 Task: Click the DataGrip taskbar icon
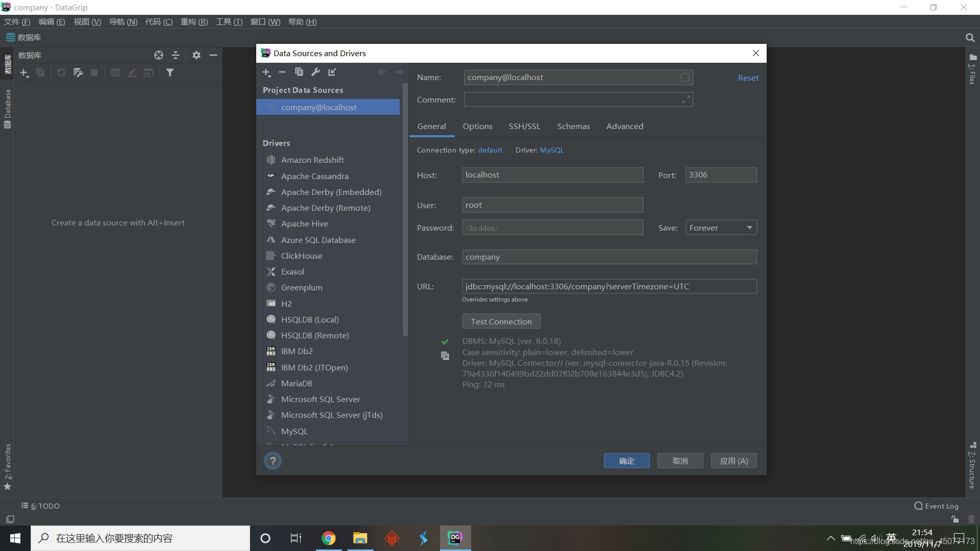(456, 538)
